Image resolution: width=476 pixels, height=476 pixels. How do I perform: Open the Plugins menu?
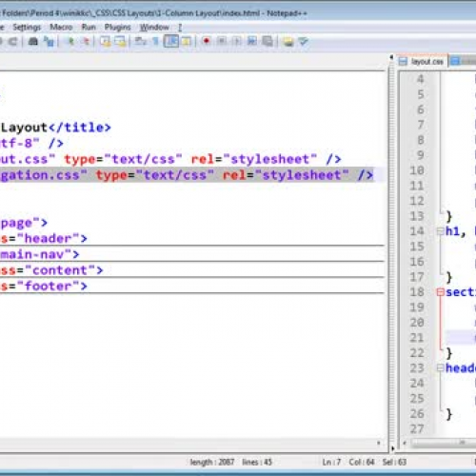pos(117,28)
